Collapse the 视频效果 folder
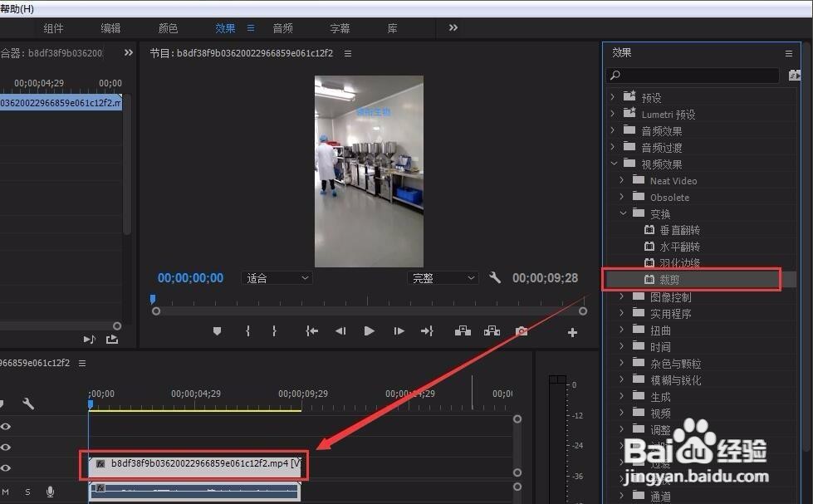Viewport: 813px width, 504px height. (x=614, y=164)
